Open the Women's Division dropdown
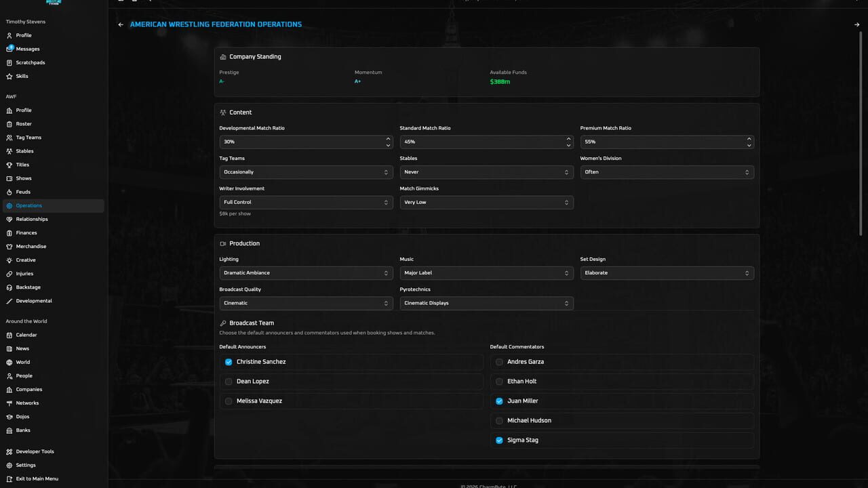This screenshot has width=868, height=488. pos(667,172)
